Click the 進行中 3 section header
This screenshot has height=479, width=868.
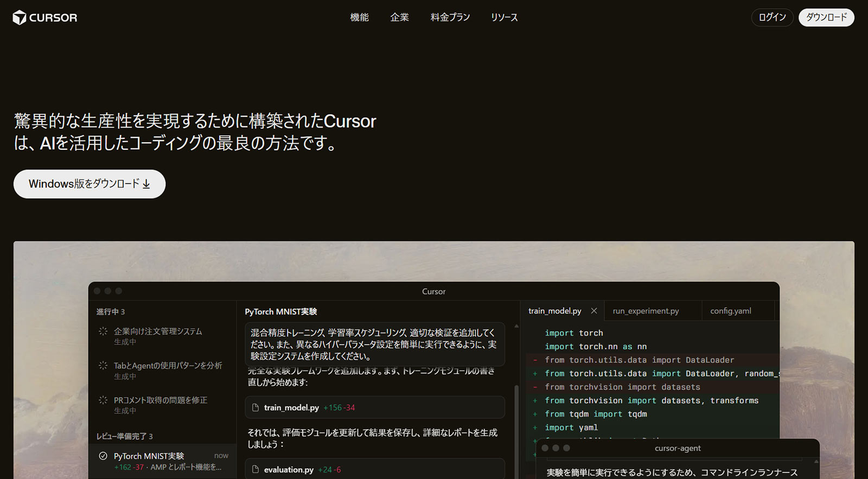[111, 311]
